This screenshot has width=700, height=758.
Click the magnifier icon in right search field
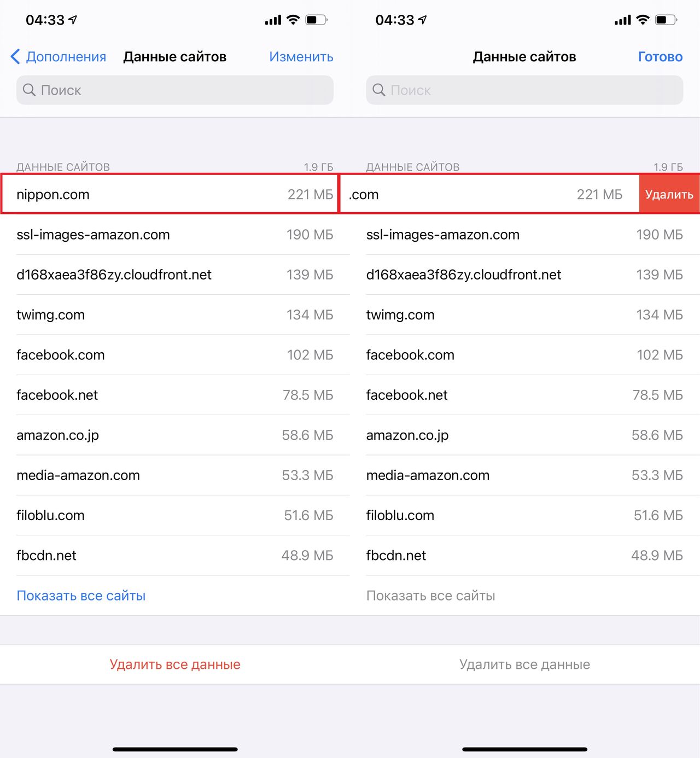coord(378,90)
